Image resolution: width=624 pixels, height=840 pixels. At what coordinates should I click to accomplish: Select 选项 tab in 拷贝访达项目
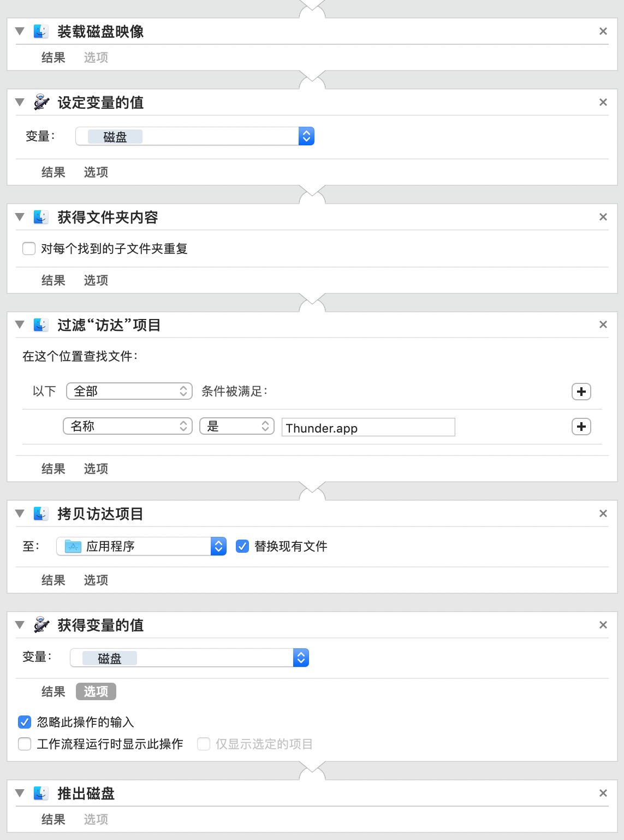point(96,580)
